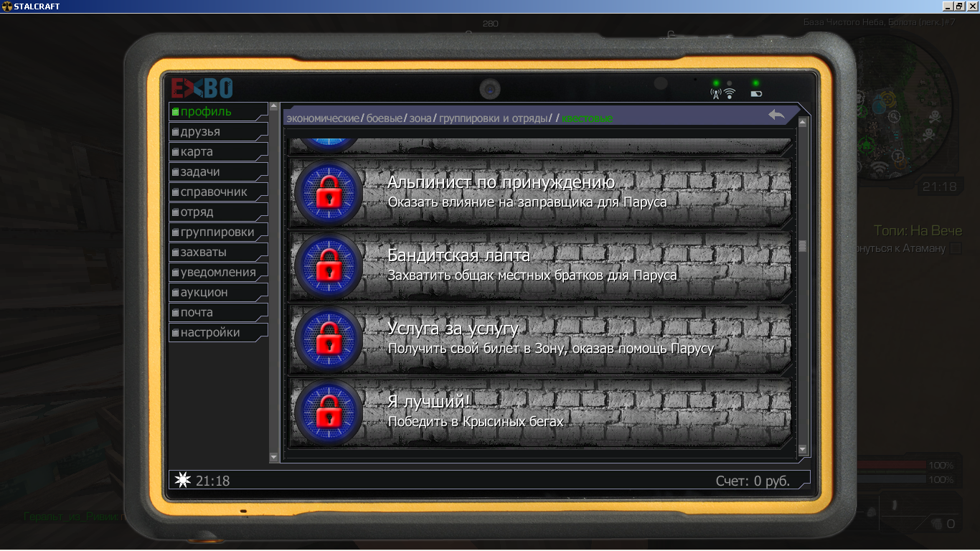Select achievement title Услуга за услугу
This screenshot has width=980, height=551.
click(453, 329)
